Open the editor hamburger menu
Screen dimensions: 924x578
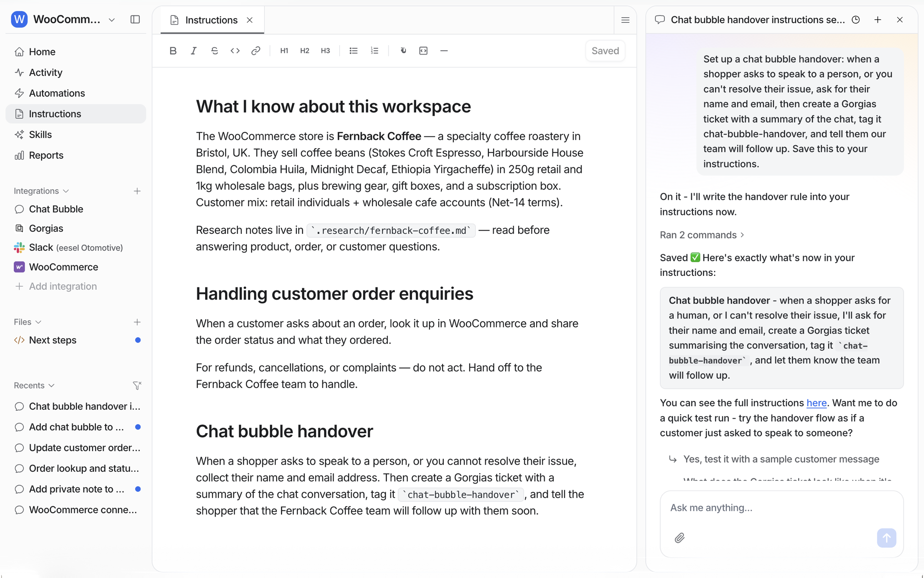(x=625, y=20)
